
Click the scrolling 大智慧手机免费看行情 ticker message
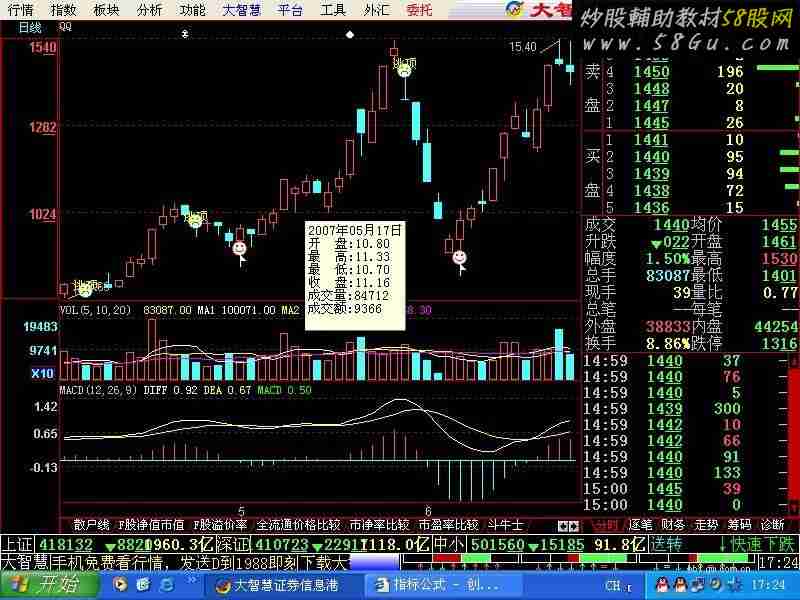point(174,563)
